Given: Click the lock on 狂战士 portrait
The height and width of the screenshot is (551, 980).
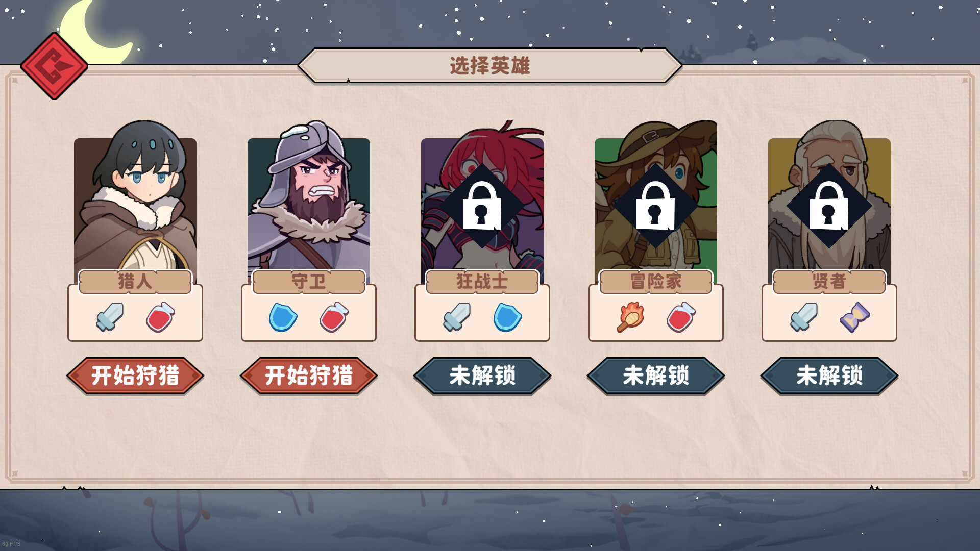Looking at the screenshot, I should pos(482,206).
